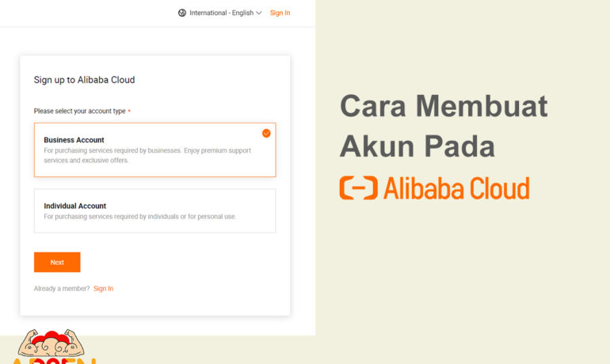Click the globe language icon

[182, 13]
